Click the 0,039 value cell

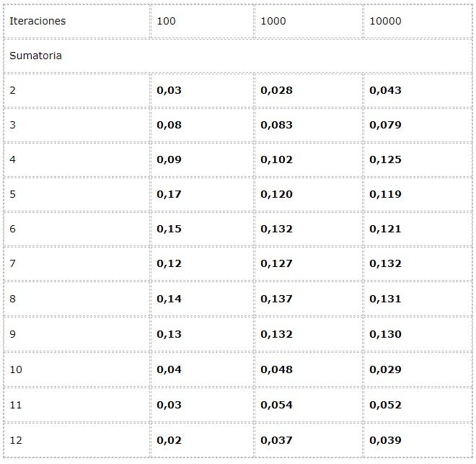(385, 440)
